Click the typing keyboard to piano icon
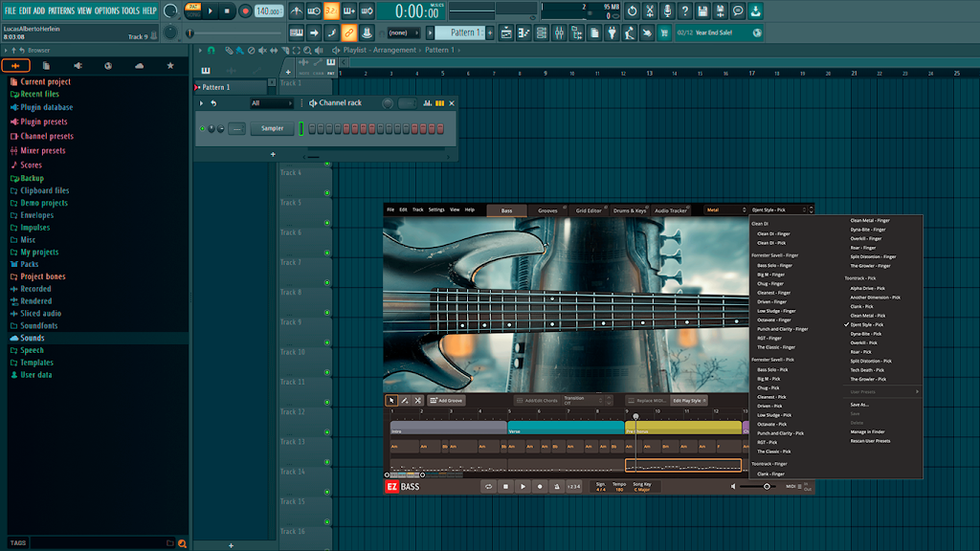 click(297, 33)
